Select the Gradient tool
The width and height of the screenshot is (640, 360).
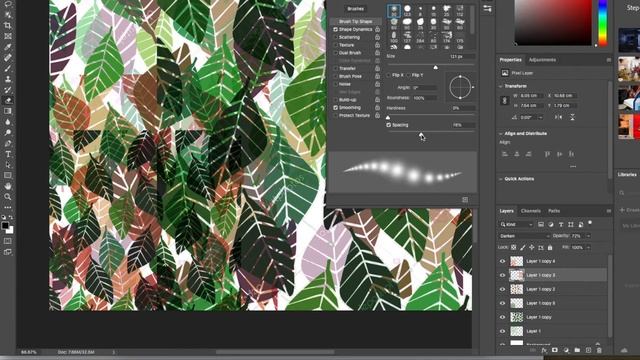click(x=8, y=111)
